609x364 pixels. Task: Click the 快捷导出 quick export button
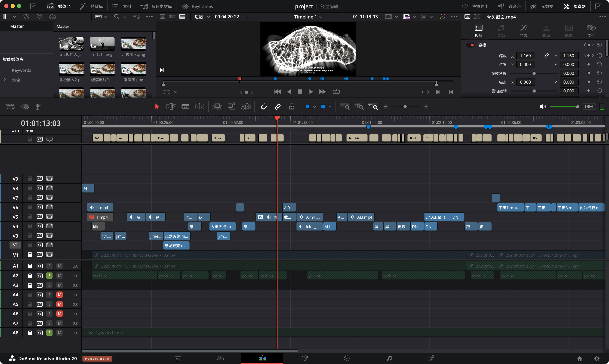(x=475, y=6)
